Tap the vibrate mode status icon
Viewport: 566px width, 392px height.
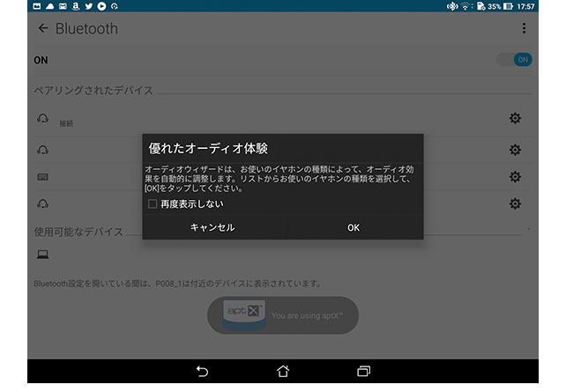[x=452, y=6]
